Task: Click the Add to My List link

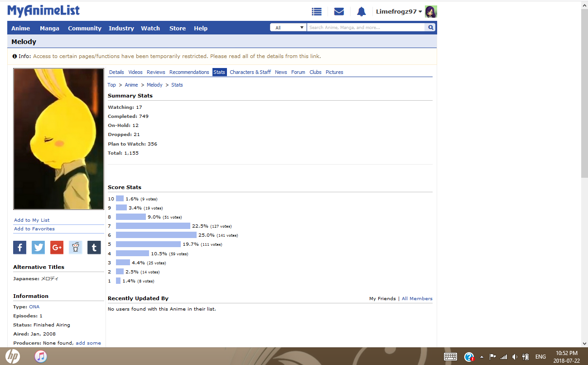Action: (32, 220)
